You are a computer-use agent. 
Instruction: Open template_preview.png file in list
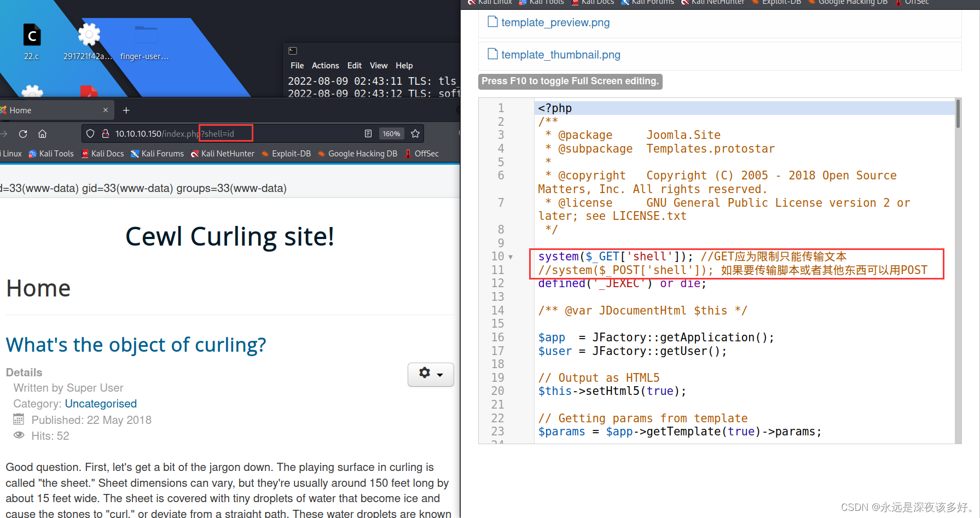click(555, 22)
